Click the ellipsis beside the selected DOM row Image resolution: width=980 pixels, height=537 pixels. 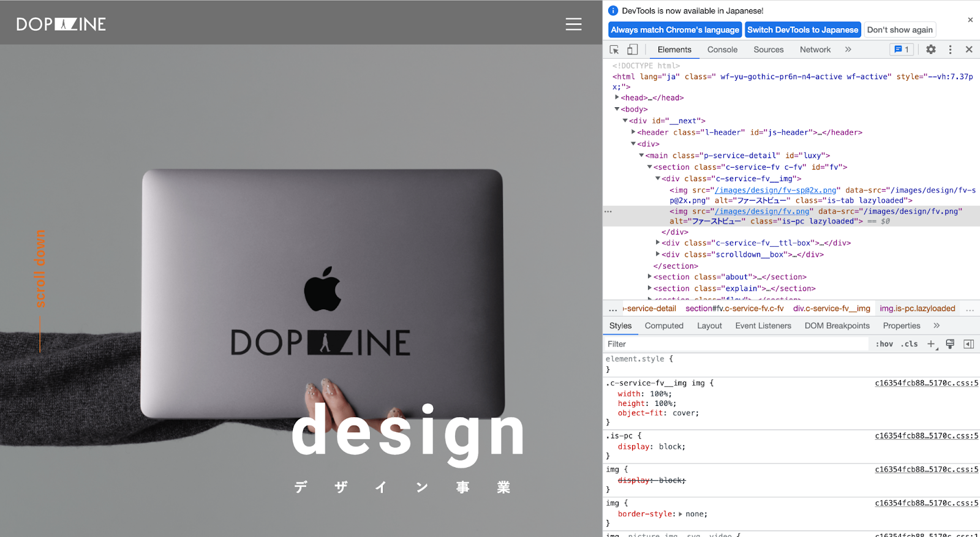click(x=608, y=211)
